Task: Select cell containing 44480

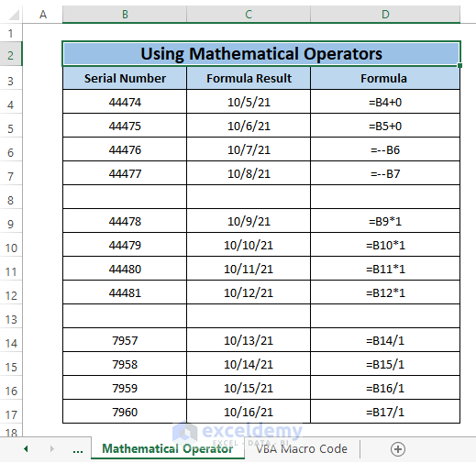Action: coord(125,269)
